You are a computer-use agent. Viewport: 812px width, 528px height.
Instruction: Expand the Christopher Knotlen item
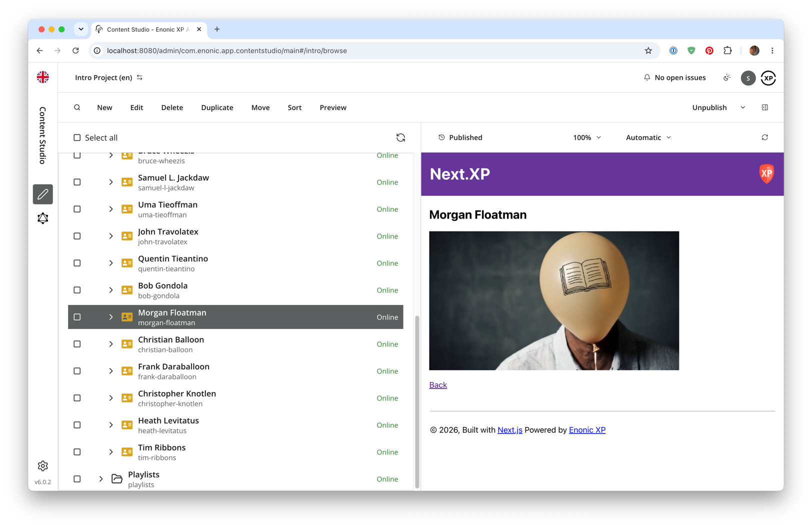click(x=111, y=398)
